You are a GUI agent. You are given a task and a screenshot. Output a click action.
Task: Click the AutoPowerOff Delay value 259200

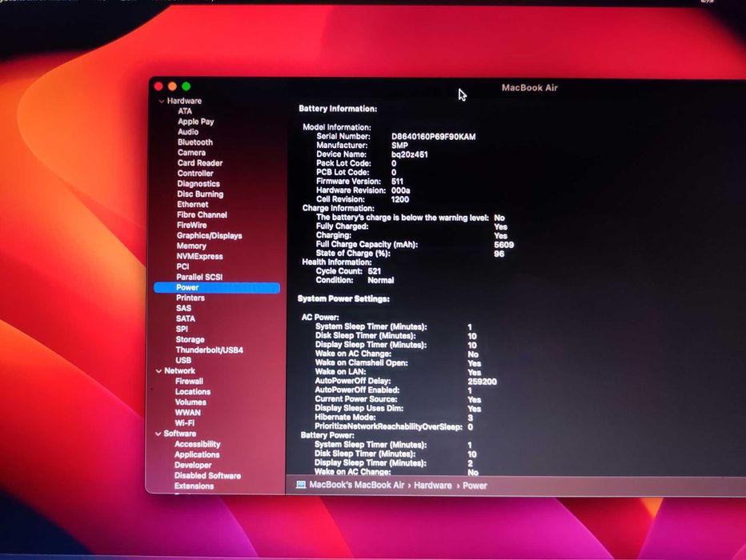coord(482,382)
